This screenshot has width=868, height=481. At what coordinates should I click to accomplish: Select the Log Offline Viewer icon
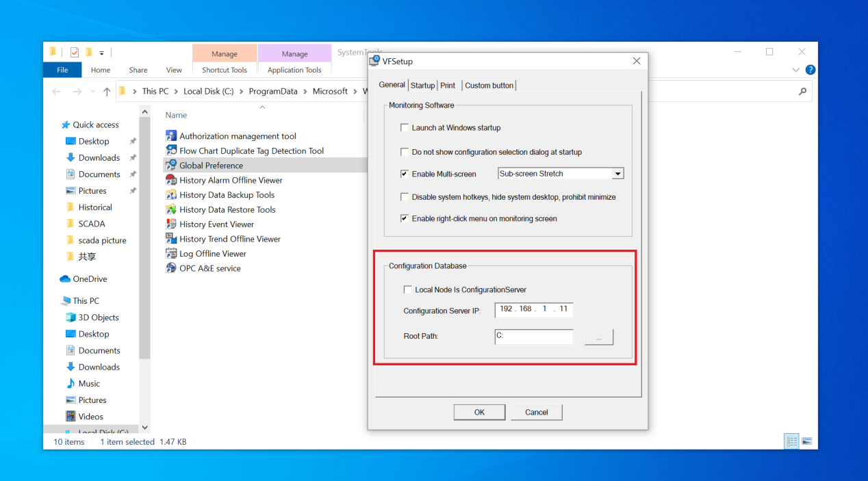171,253
